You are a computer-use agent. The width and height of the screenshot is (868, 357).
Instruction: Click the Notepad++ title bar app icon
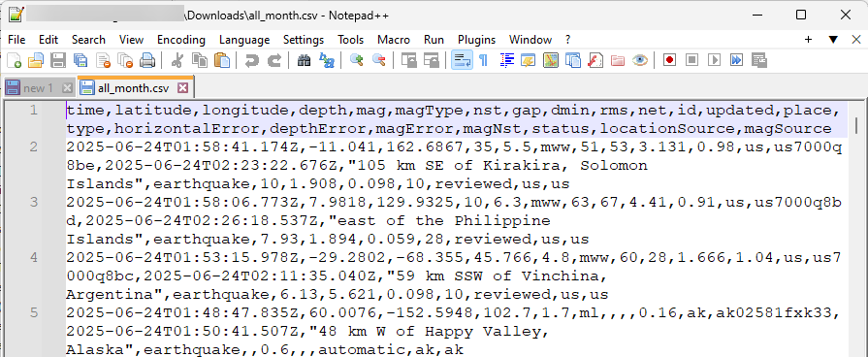pyautogui.click(x=16, y=15)
